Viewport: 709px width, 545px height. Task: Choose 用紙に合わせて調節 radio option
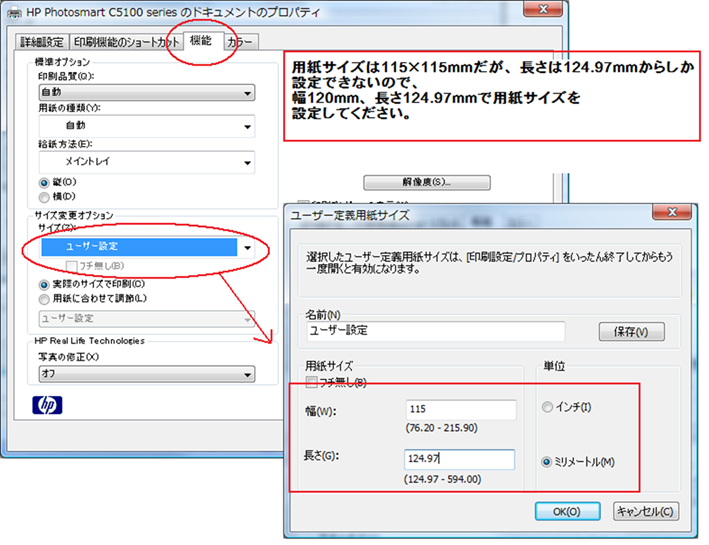point(44,299)
